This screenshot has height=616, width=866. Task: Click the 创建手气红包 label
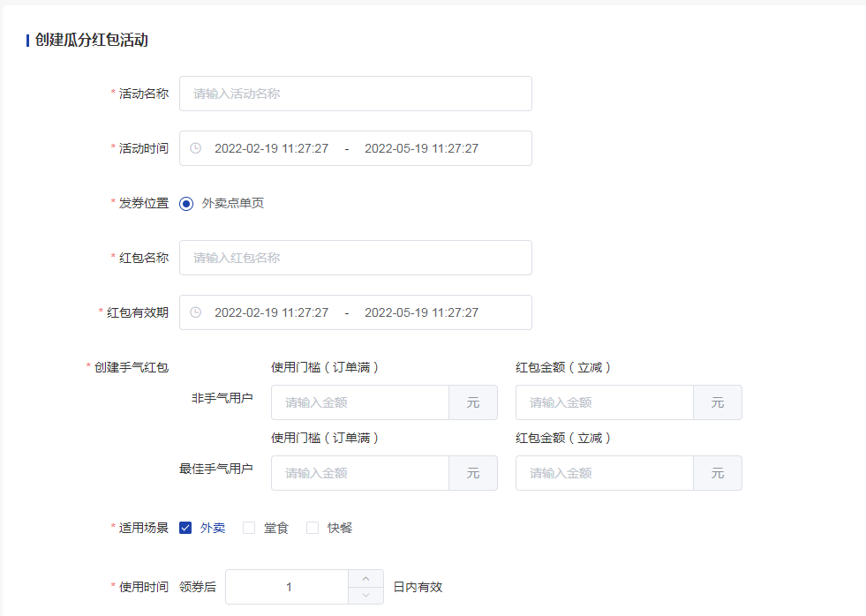click(131, 367)
